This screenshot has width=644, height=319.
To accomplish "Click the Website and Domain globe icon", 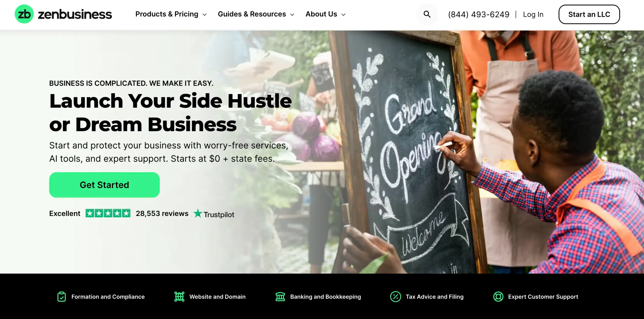I will (x=179, y=297).
